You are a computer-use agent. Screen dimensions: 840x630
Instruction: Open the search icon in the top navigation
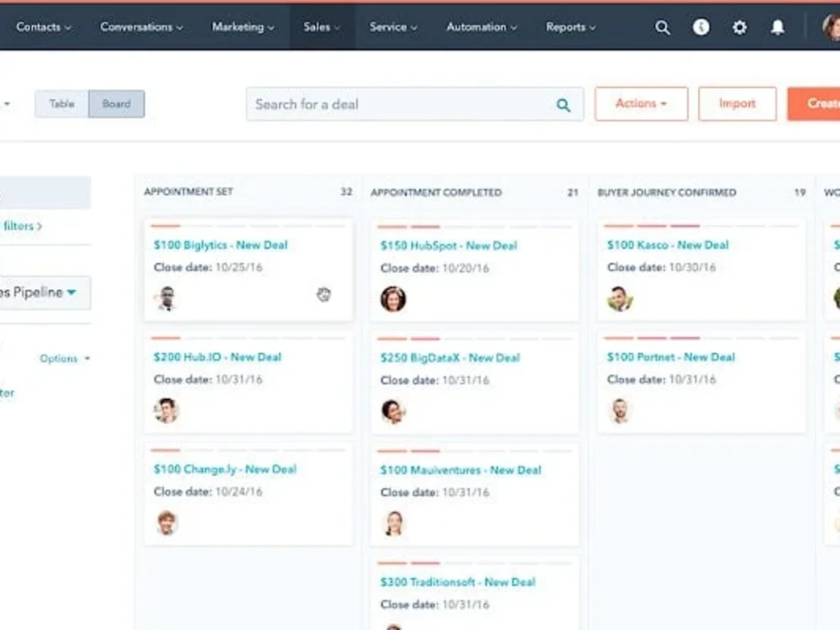click(663, 27)
